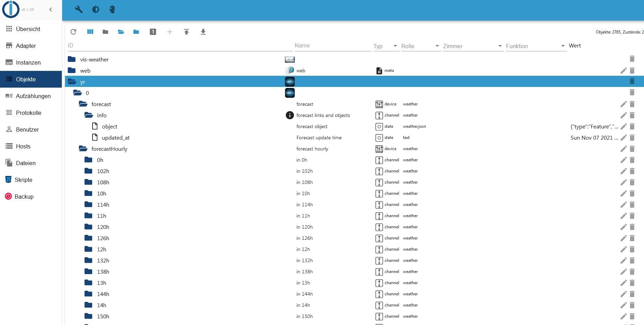Click the ioBroker logo

click(x=10, y=9)
